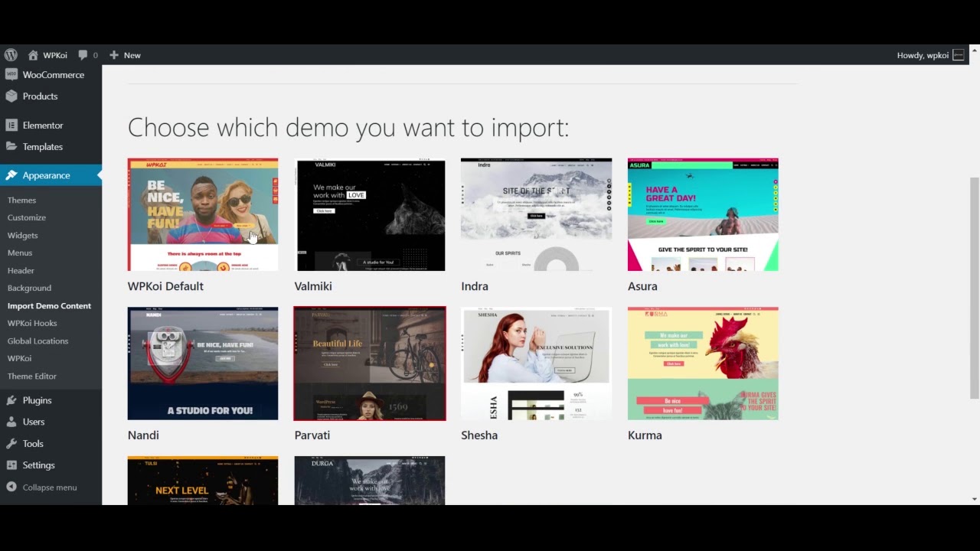The width and height of the screenshot is (980, 551).
Task: Click the user avatar icon beside Howdy
Action: (x=958, y=55)
